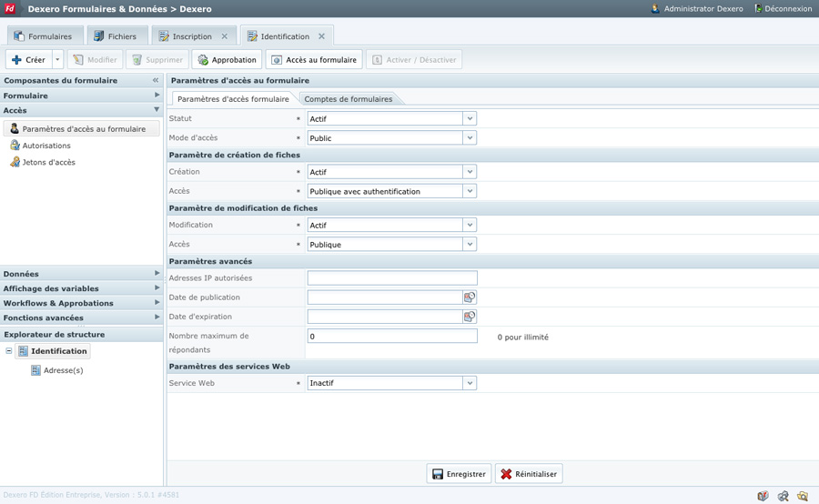Collapse the Identification tree node
This screenshot has height=504, width=819.
pos(9,351)
